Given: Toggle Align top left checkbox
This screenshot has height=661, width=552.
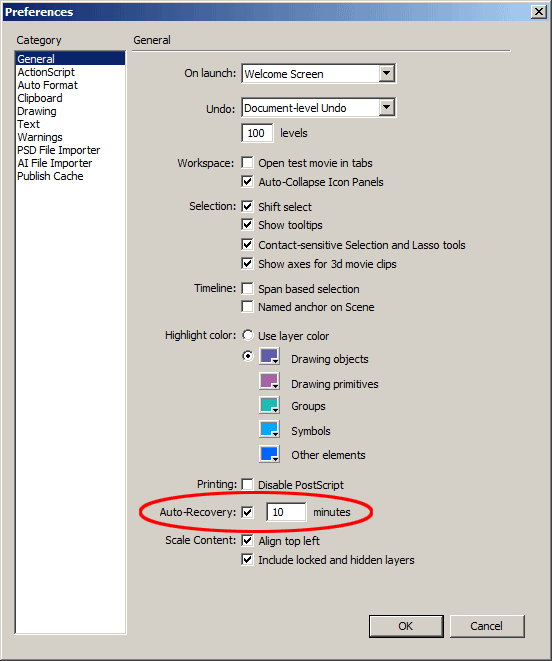Looking at the screenshot, I should [248, 540].
